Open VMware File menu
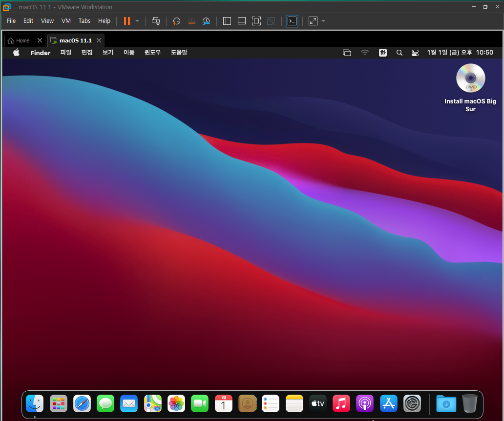 tap(11, 21)
